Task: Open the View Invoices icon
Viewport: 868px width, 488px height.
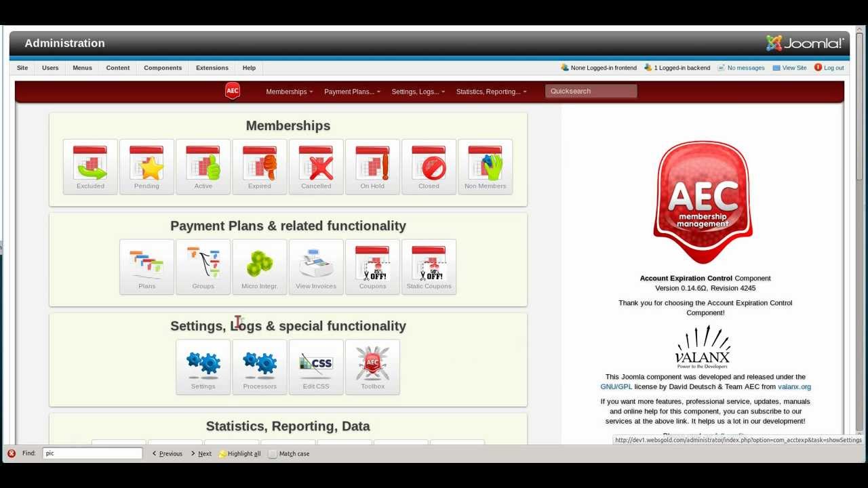Action: [x=316, y=267]
